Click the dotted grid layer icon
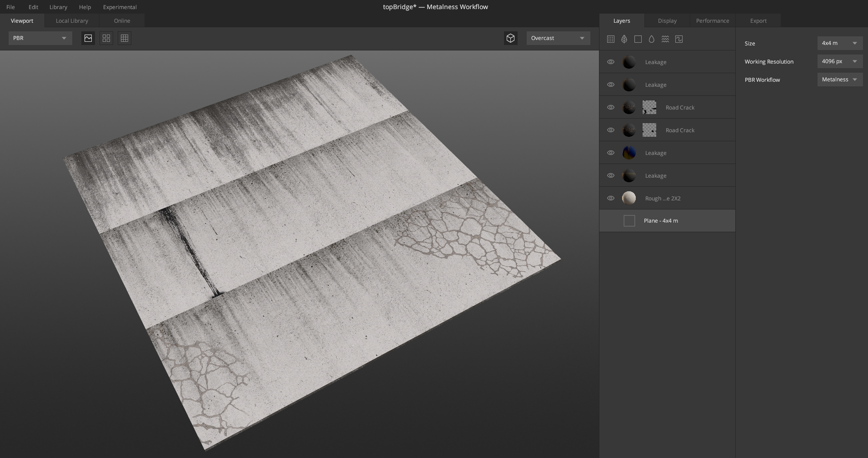The height and width of the screenshot is (458, 868). [x=611, y=39]
